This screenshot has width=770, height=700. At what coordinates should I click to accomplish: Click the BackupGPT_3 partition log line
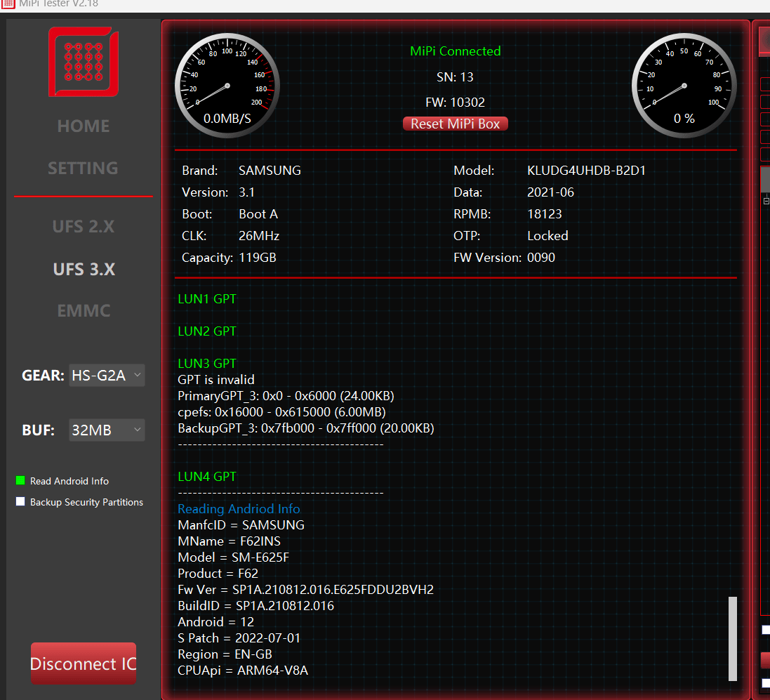[x=306, y=428]
